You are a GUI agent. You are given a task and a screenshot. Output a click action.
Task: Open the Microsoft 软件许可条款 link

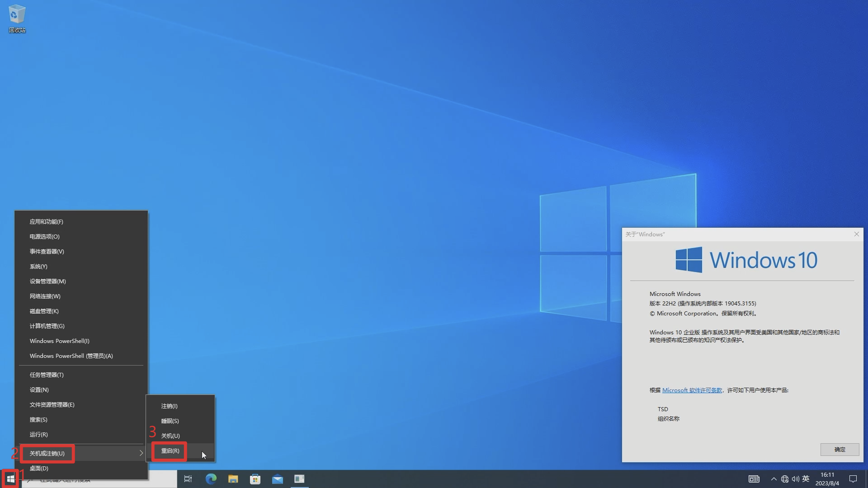tap(692, 390)
